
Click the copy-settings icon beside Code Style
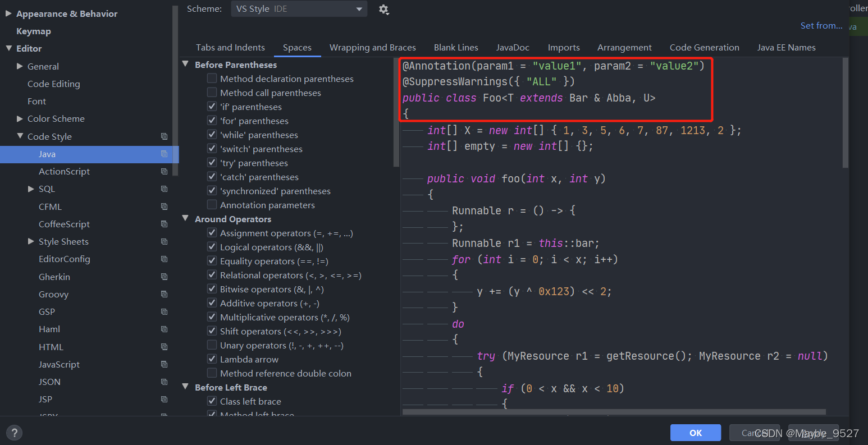tap(164, 136)
